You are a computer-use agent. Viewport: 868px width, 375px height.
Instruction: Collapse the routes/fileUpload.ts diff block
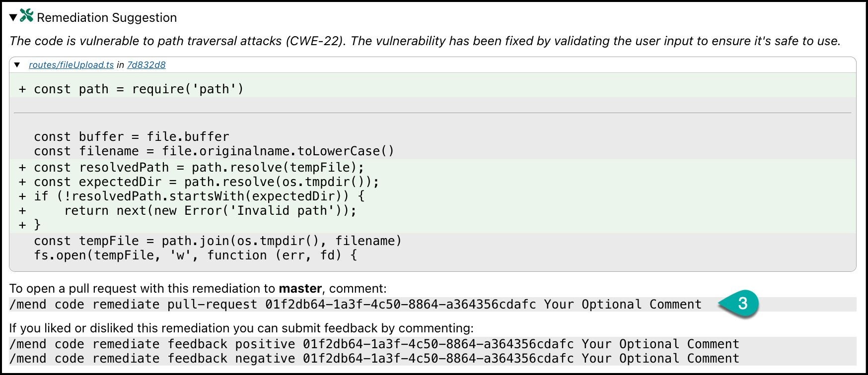click(17, 65)
